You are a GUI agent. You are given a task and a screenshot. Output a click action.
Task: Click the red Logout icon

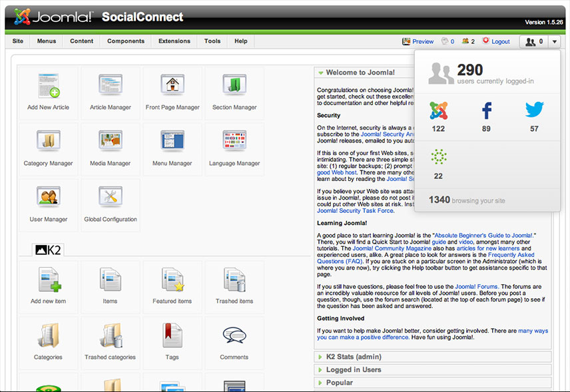485,41
